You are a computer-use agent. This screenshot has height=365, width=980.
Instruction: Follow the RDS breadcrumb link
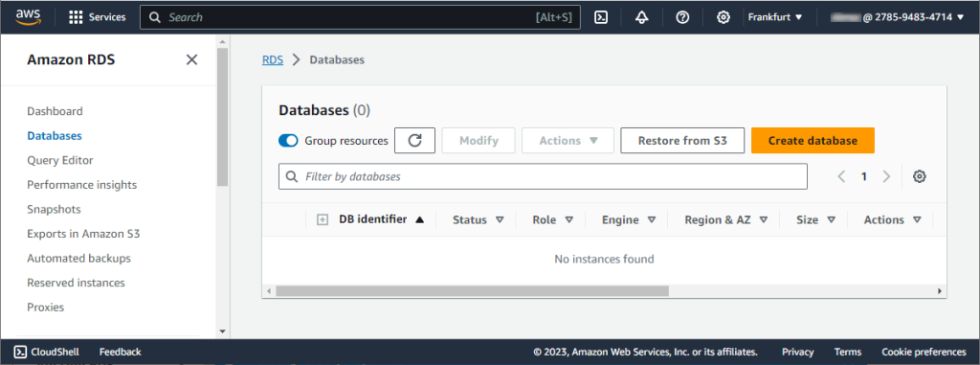tap(273, 60)
